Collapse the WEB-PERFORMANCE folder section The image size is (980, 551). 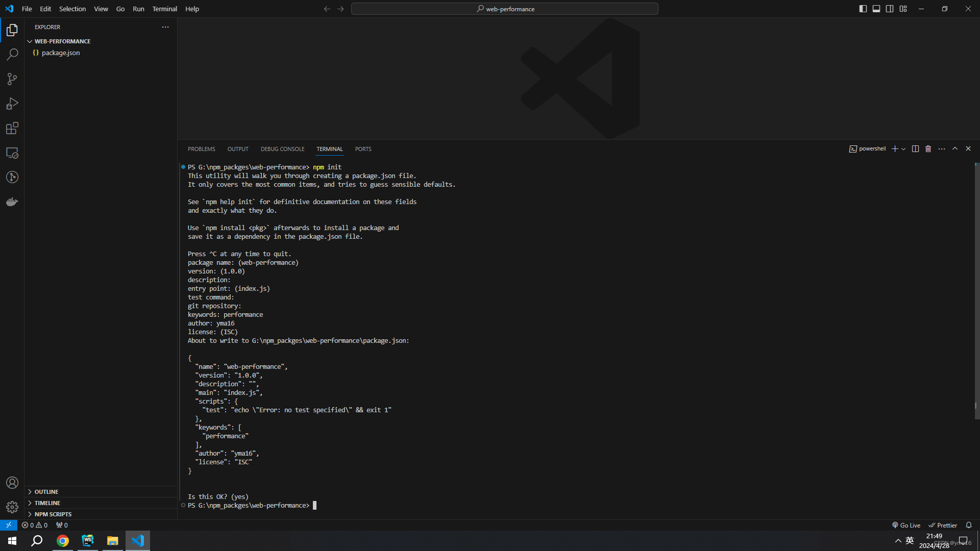click(x=101, y=41)
